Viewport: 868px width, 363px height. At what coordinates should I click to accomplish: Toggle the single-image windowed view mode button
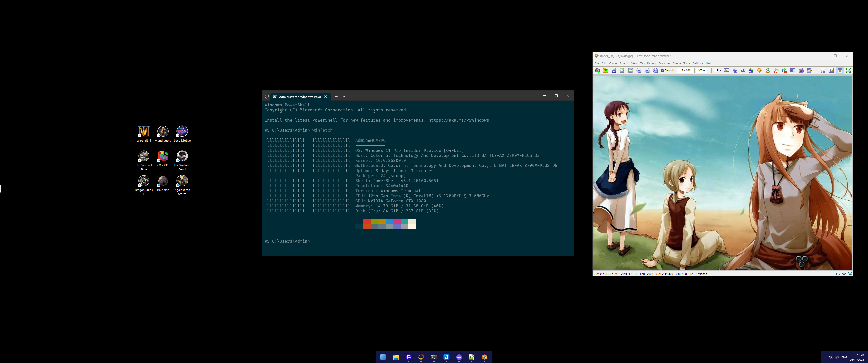click(x=840, y=70)
